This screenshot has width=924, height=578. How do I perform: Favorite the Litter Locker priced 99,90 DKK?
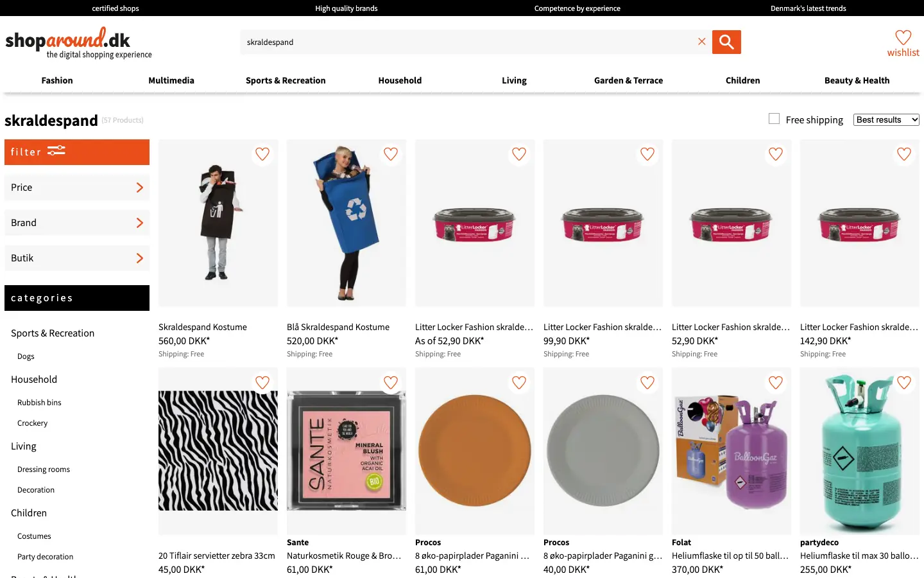pyautogui.click(x=647, y=154)
